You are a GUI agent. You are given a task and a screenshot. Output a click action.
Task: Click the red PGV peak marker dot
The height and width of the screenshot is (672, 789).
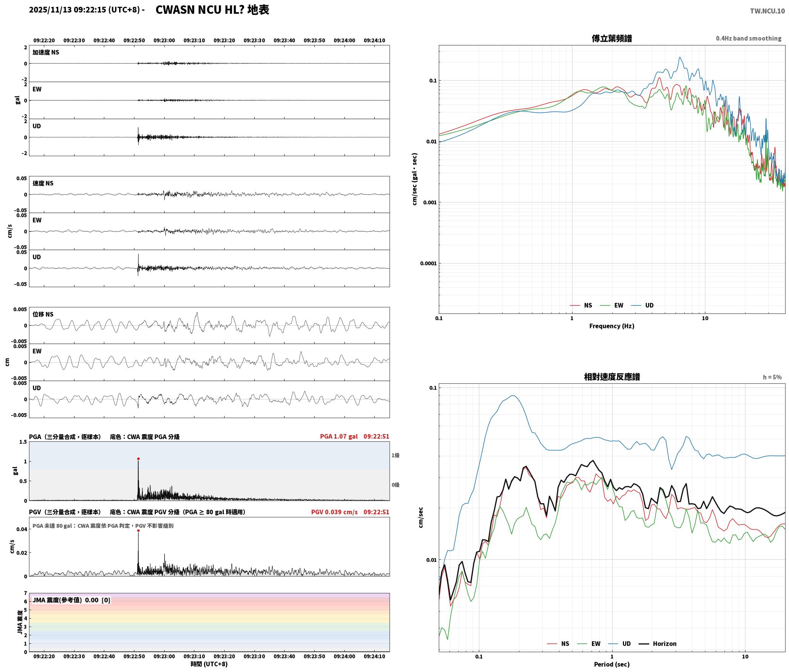coord(138,530)
